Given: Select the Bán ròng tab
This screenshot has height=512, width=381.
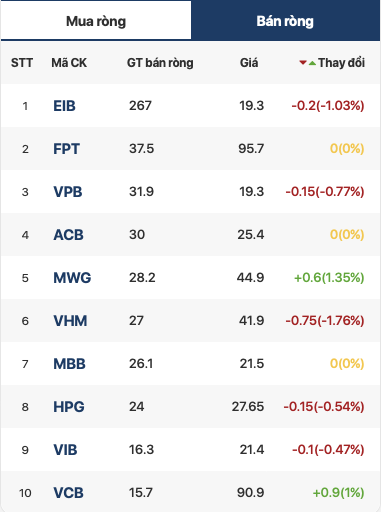Looking at the screenshot, I should tap(286, 21).
